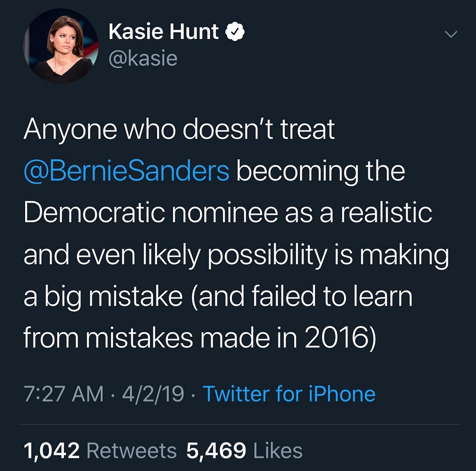Click the Kasie Hunt display name
476x471 pixels.
tap(163, 32)
